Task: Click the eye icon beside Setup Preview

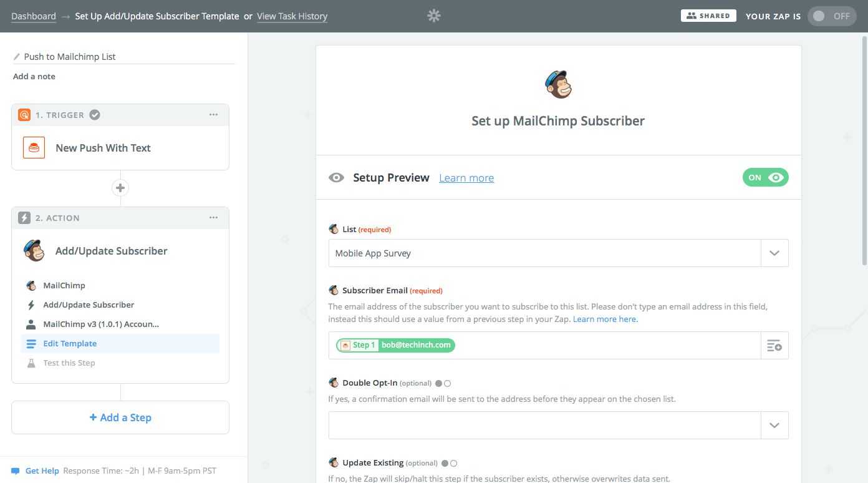Action: pyautogui.click(x=336, y=178)
